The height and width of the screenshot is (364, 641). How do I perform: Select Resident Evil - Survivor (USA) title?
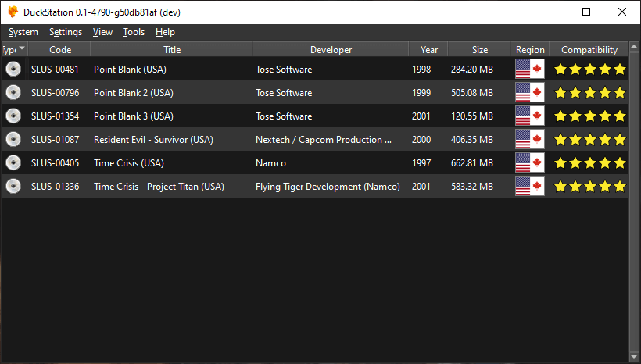click(153, 139)
